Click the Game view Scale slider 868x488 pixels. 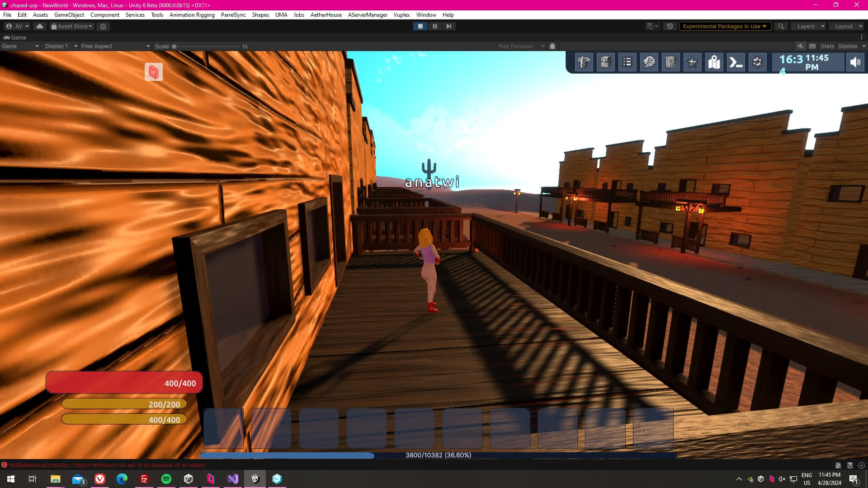(206, 46)
